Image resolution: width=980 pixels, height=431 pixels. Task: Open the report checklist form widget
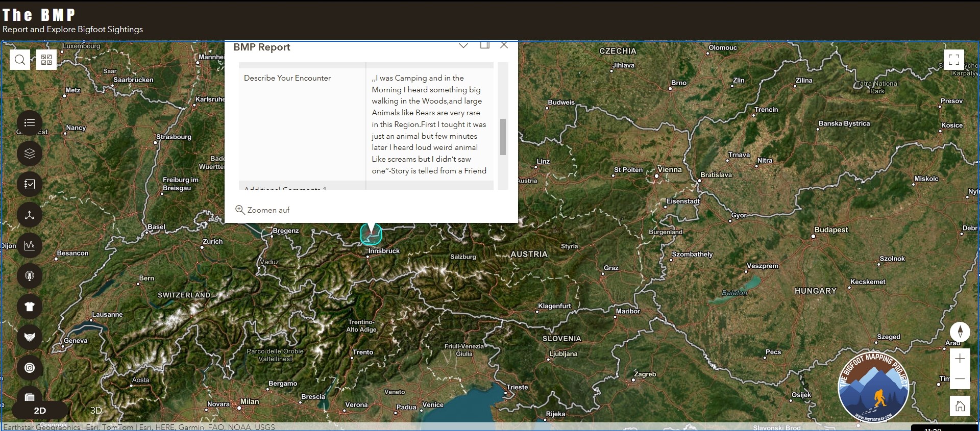click(x=30, y=184)
